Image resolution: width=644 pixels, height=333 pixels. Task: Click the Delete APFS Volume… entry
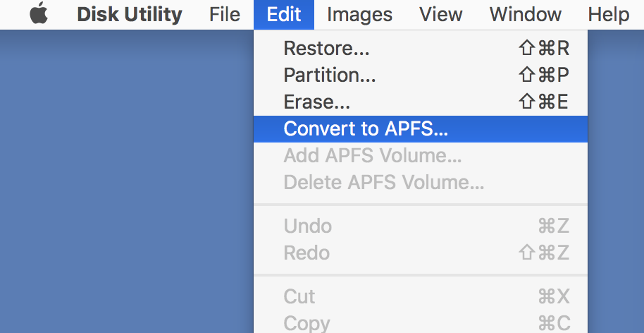click(421, 183)
